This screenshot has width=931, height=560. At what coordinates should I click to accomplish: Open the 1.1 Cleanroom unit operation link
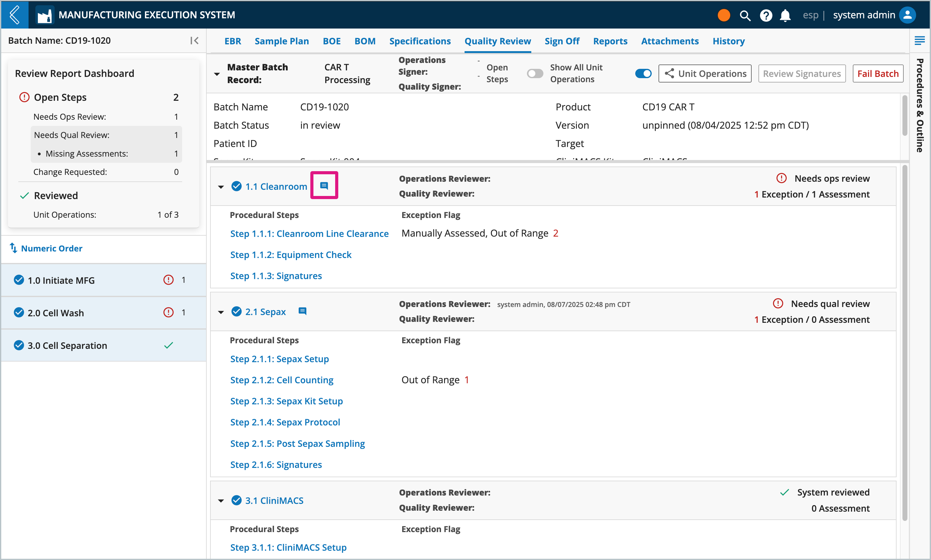pyautogui.click(x=276, y=186)
